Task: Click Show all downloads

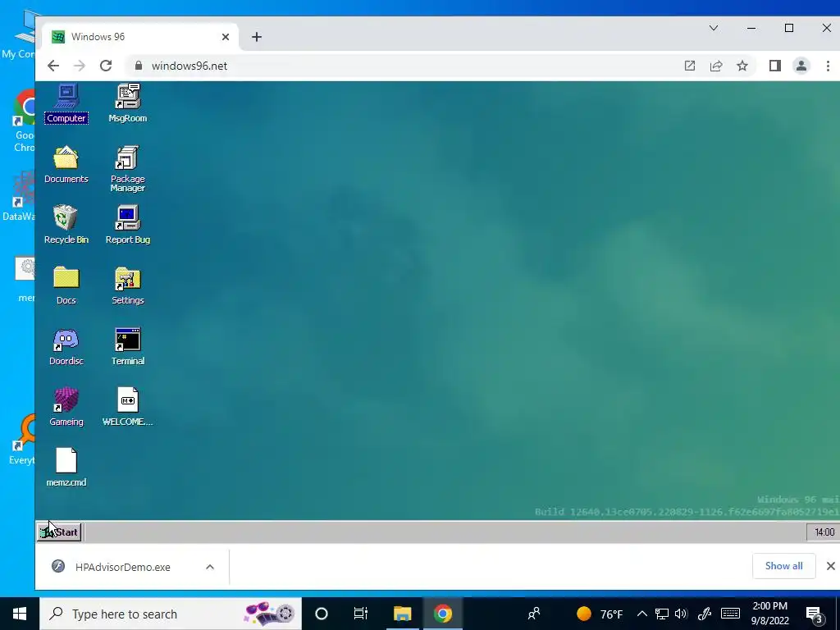Action: coord(783,566)
